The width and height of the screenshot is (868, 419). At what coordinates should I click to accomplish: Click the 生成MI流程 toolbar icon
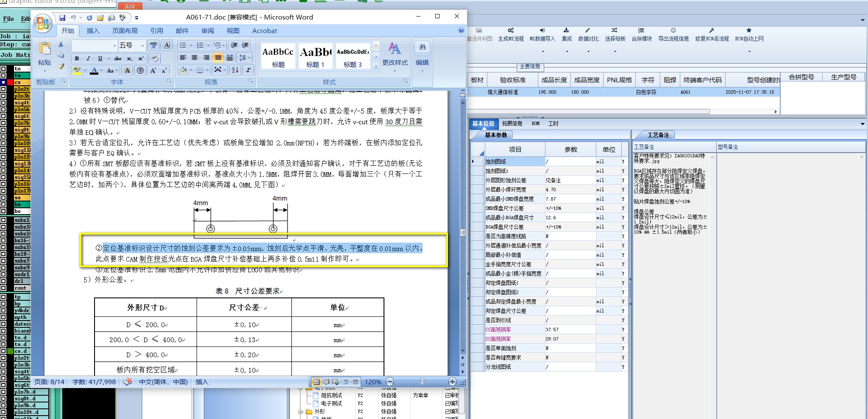511,34
